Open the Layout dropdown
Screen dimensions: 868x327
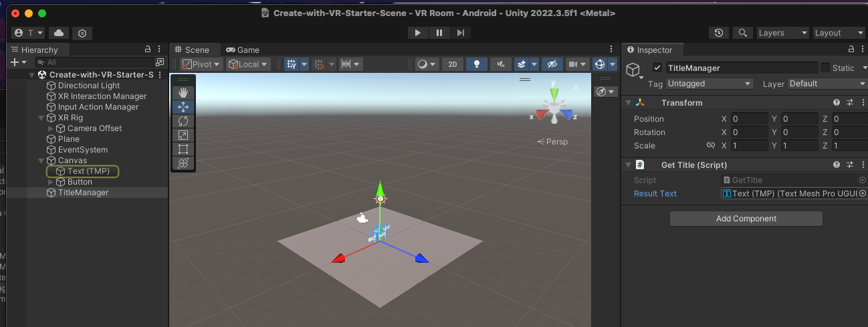839,33
